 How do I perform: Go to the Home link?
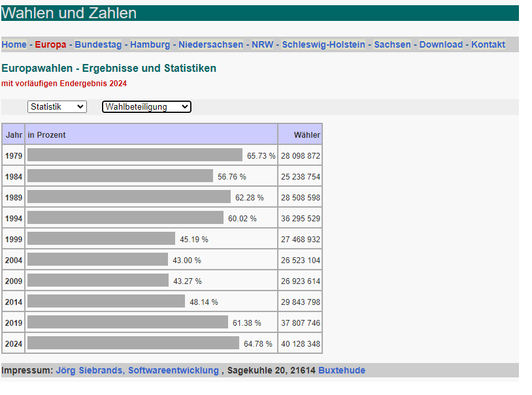coord(14,44)
